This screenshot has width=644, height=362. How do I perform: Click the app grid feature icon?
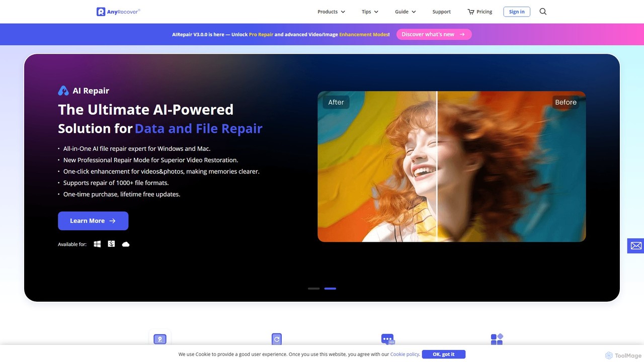[x=497, y=339]
